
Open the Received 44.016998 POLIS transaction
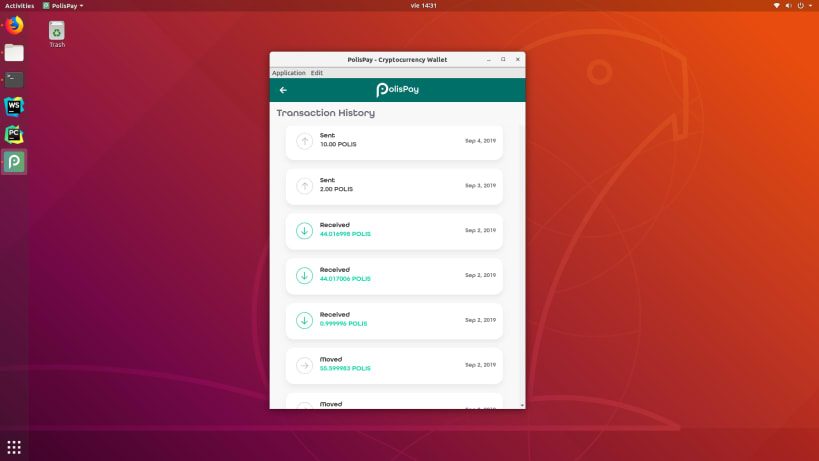click(394, 231)
